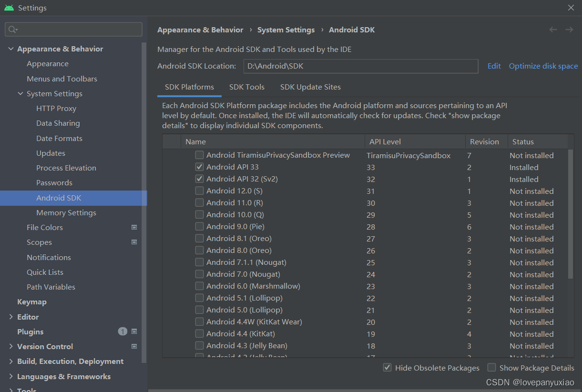Click the project-level icon next to File Colors
Viewport: 582px width, 392px height.
134,228
